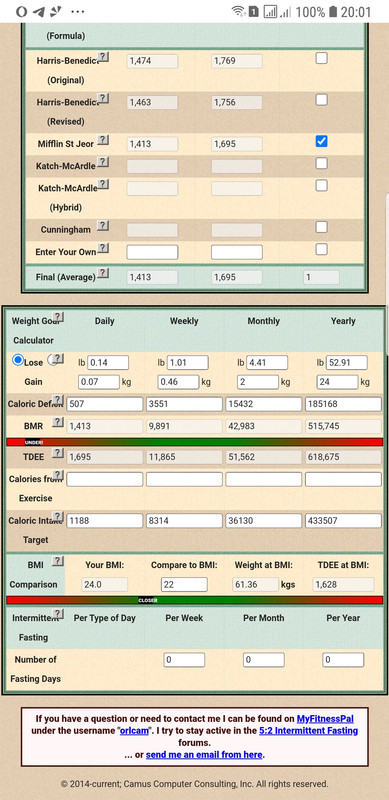Click the yearly TDEE value 618,675
Image resolution: width=389 pixels, height=800 pixels.
click(x=344, y=457)
